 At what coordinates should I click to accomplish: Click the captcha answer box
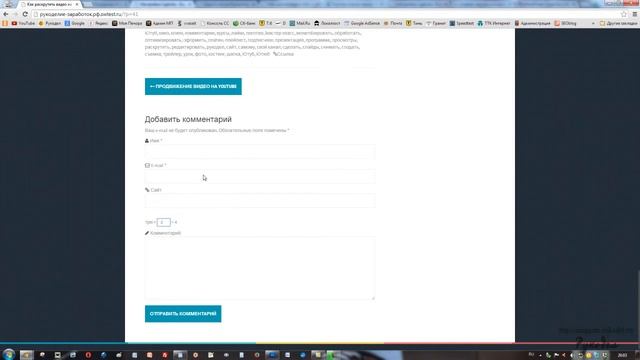click(163, 222)
